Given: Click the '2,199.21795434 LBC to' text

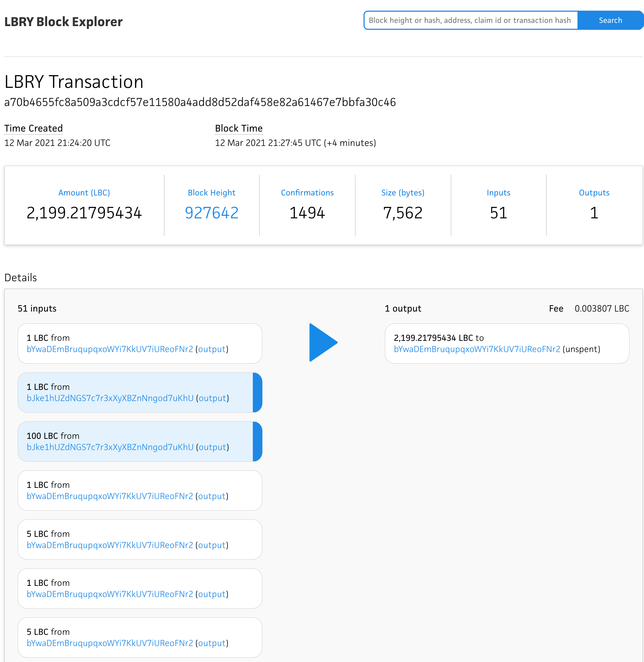Looking at the screenshot, I should click(x=439, y=338).
